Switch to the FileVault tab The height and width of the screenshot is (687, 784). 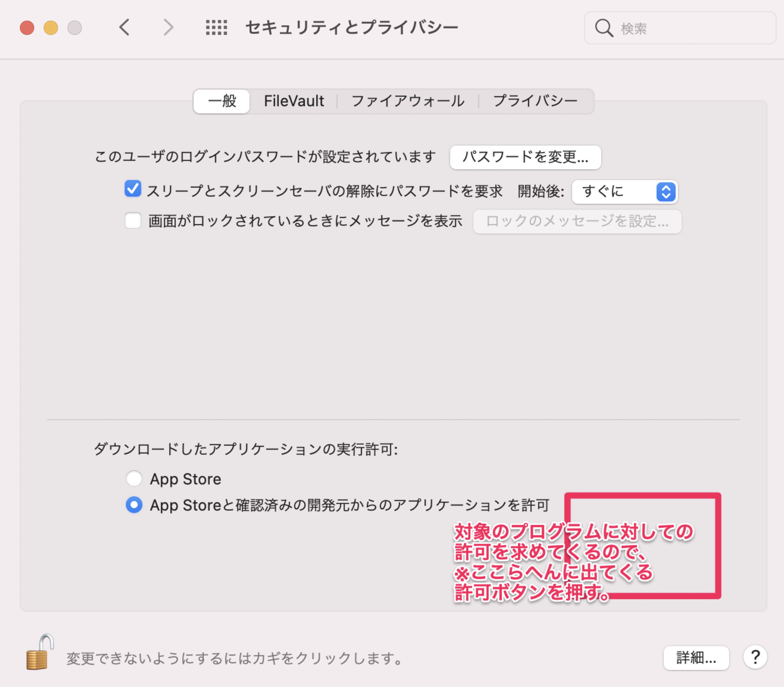pyautogui.click(x=294, y=101)
